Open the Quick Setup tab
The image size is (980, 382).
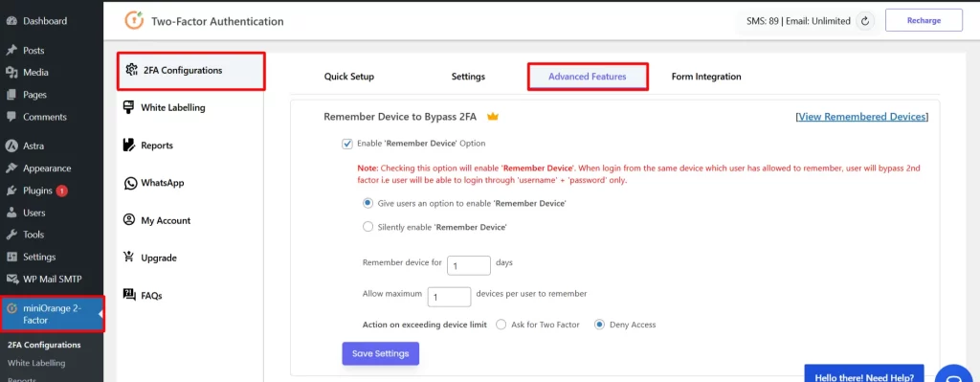pos(348,77)
